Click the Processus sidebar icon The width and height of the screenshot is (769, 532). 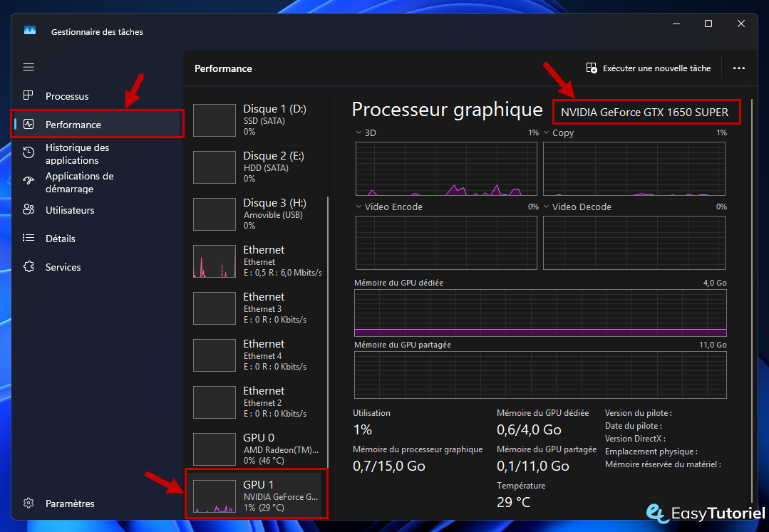tap(29, 95)
